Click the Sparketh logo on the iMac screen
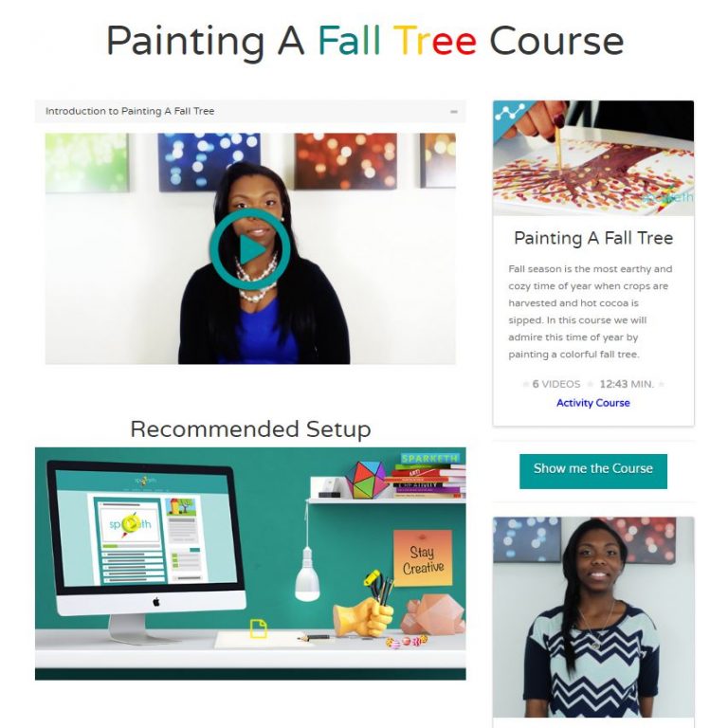 coord(130,524)
